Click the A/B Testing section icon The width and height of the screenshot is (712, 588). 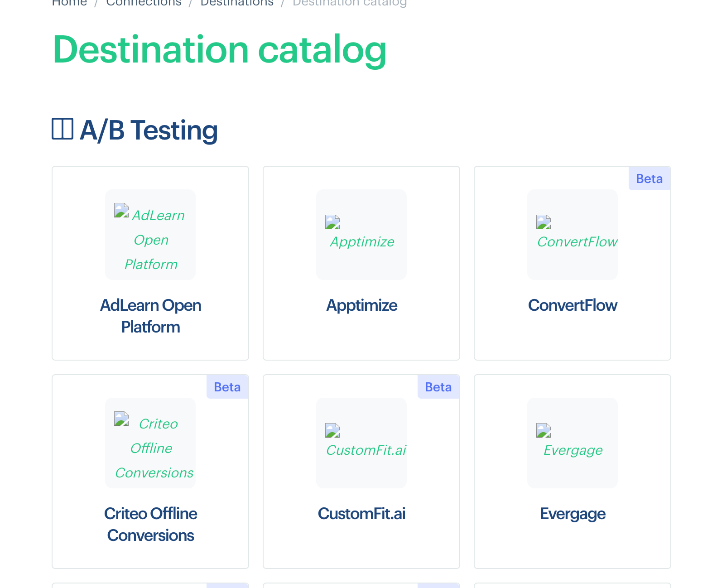(63, 129)
